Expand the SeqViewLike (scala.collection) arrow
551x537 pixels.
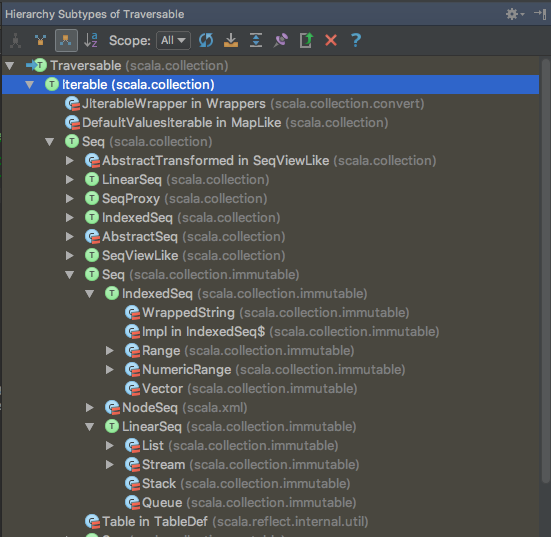70,256
